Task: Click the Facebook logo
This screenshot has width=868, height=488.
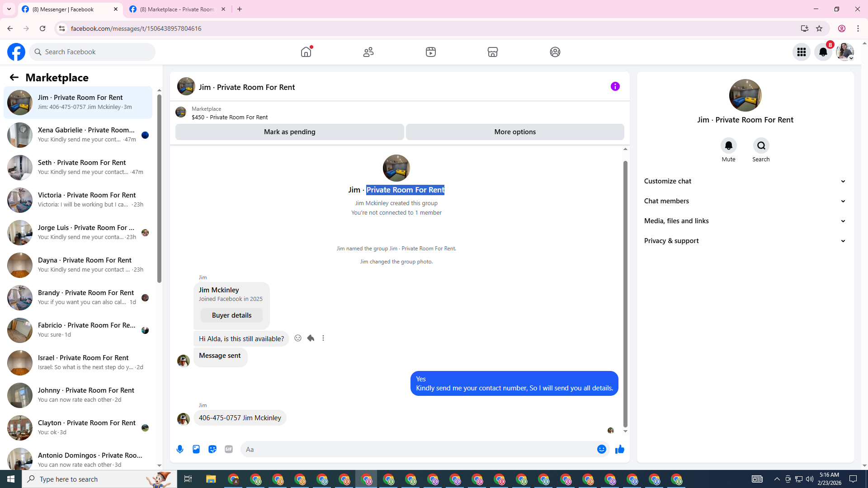Action: (x=16, y=52)
